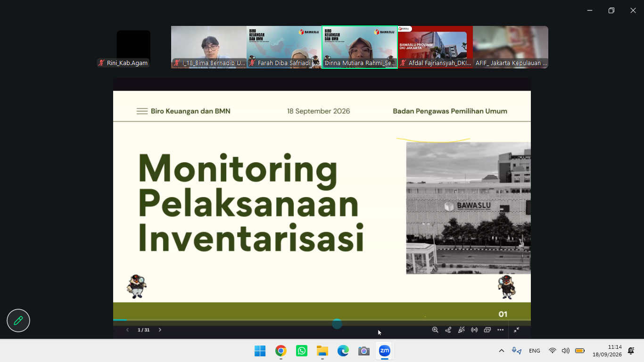
Task: Select AFIF_ Jakarta Kepulauan video tile
Action: click(x=511, y=47)
